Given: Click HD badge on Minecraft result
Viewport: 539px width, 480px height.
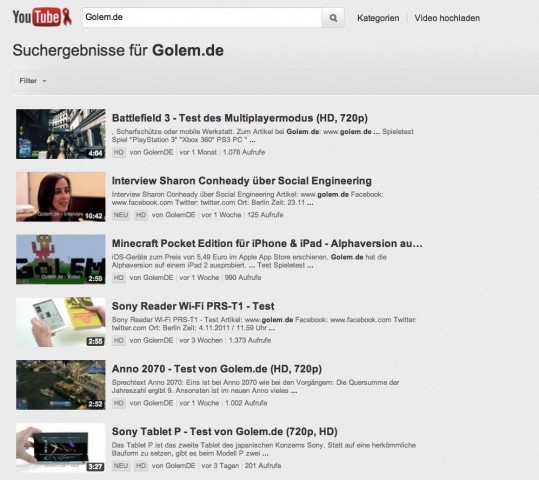Looking at the screenshot, I should point(119,278).
